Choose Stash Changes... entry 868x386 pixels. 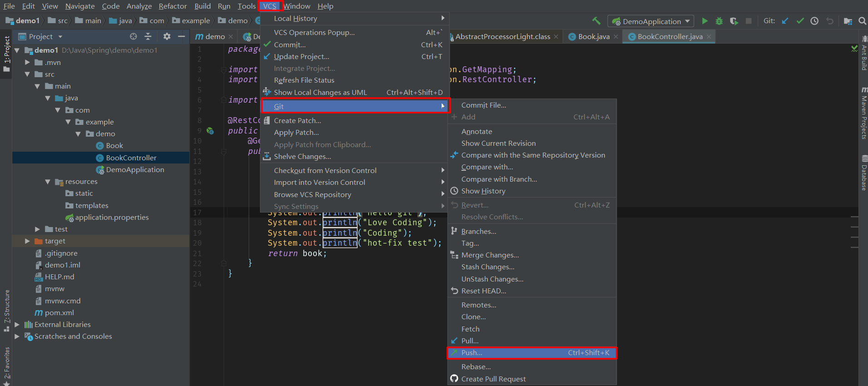coord(532,267)
